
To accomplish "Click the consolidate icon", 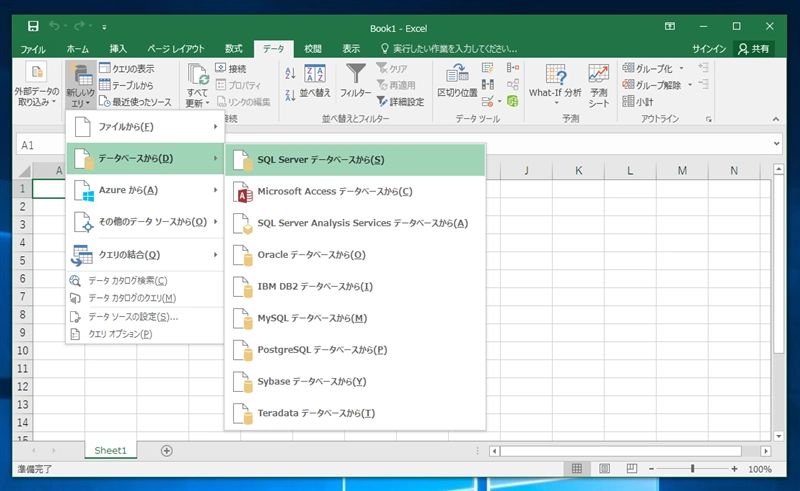I will [513, 68].
